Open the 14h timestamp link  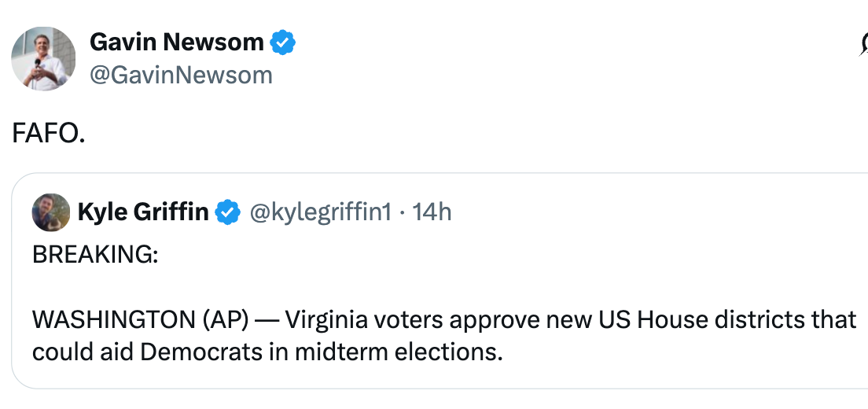[432, 212]
